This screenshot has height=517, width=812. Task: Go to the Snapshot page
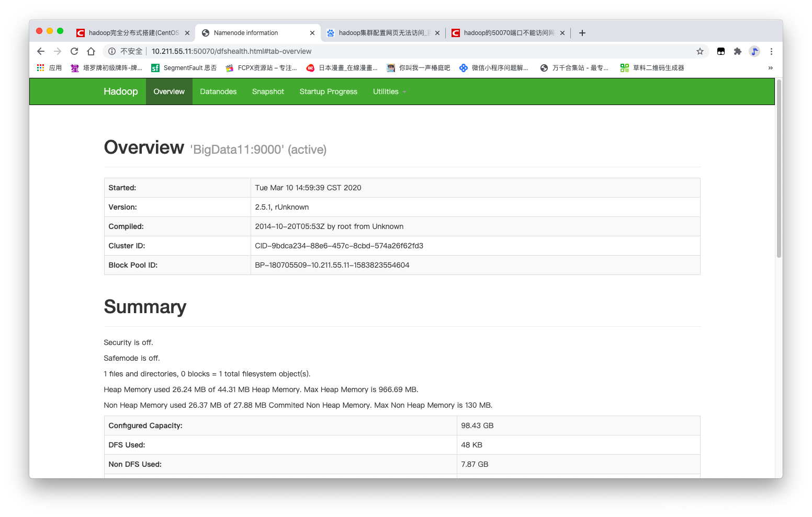click(268, 91)
